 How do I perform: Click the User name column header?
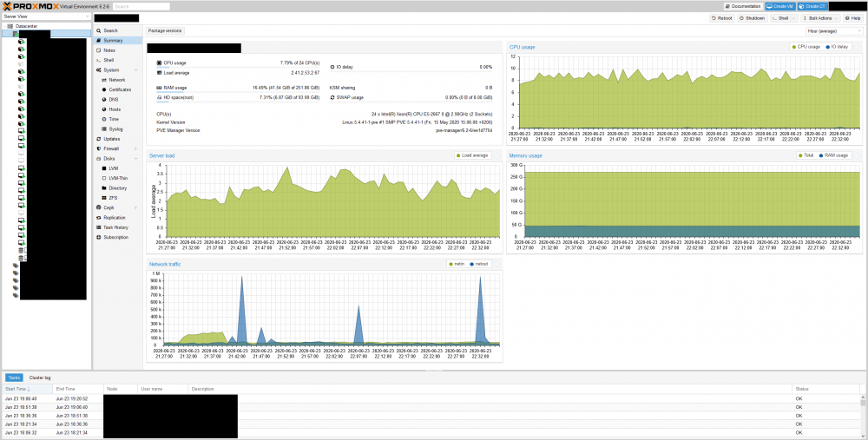(x=163, y=389)
